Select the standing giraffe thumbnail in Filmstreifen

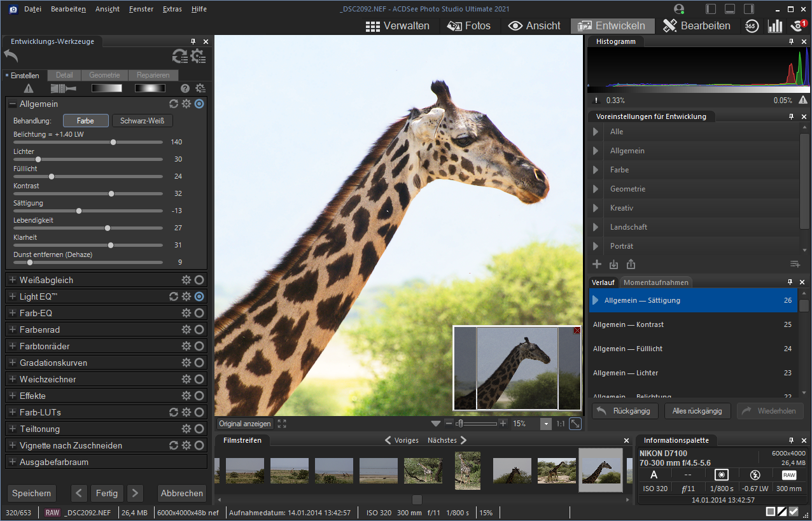[x=468, y=471]
